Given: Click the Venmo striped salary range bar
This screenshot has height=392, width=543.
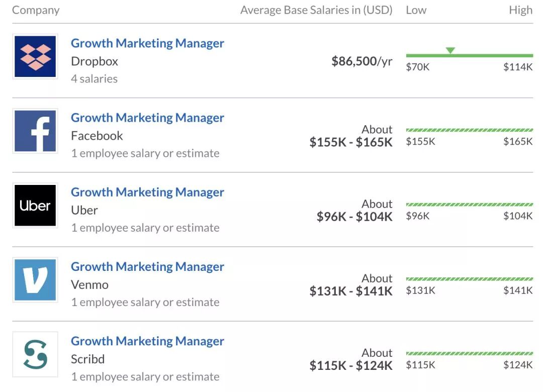Looking at the screenshot, I should pos(469,279).
